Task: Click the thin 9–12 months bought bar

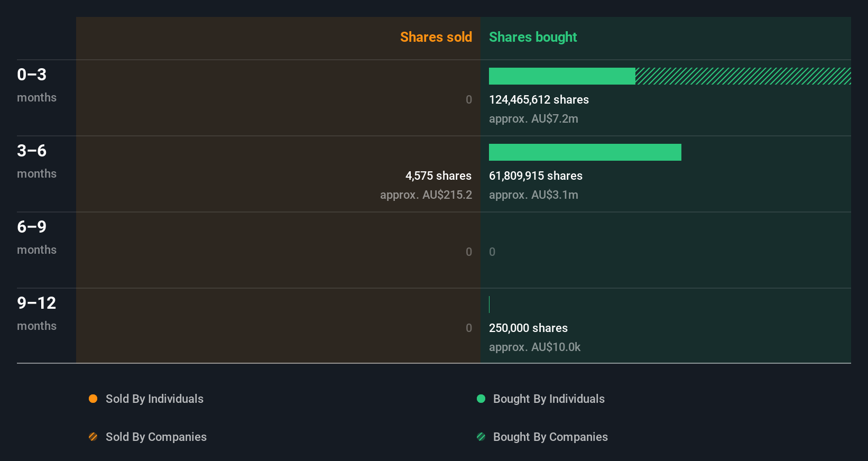Action: click(x=490, y=305)
